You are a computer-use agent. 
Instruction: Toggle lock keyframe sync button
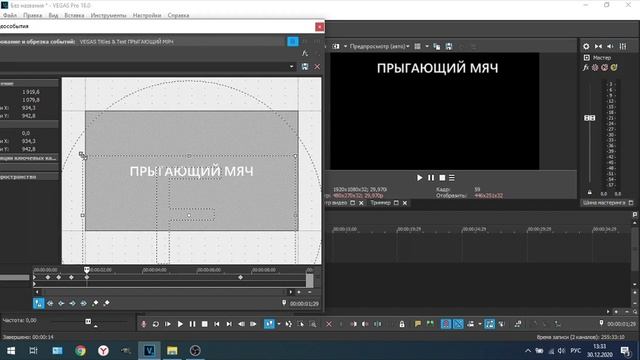[x=38, y=303]
